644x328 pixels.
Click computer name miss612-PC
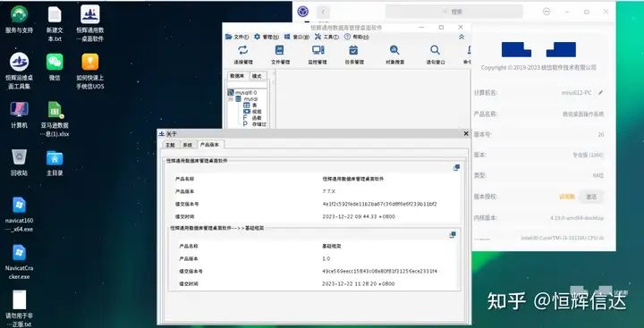click(x=576, y=93)
